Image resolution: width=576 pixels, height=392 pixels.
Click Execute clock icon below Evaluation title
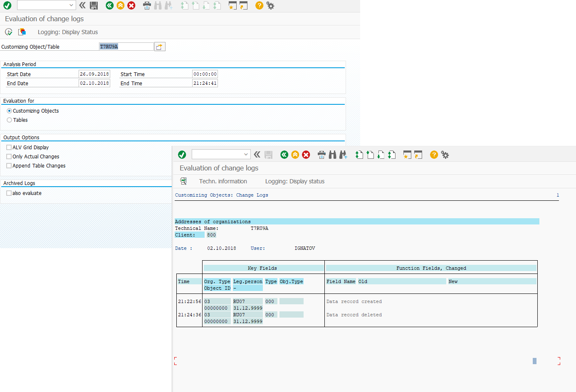[x=9, y=32]
